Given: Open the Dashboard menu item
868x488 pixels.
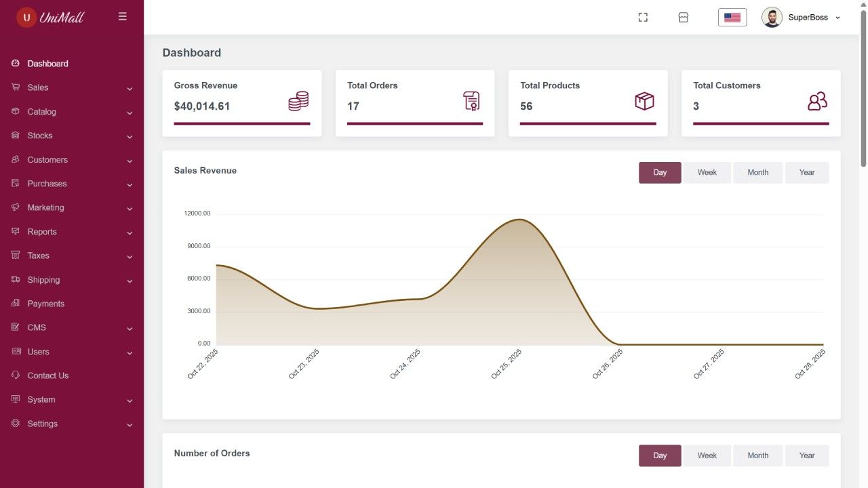Looking at the screenshot, I should [x=47, y=64].
